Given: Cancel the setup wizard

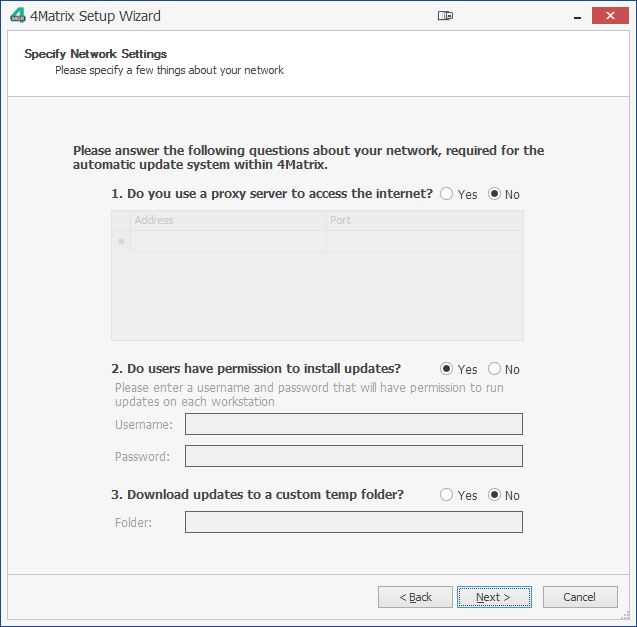Looking at the screenshot, I should (x=580, y=597).
